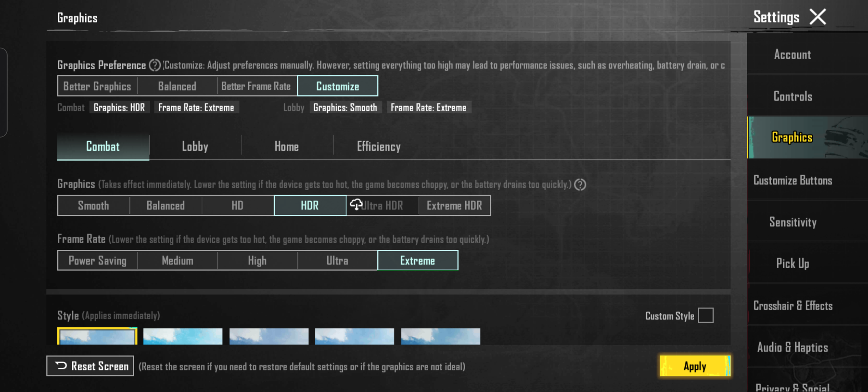Image resolution: width=868 pixels, height=392 pixels.
Task: Open Sensitivity settings in sidebar
Action: click(x=793, y=222)
